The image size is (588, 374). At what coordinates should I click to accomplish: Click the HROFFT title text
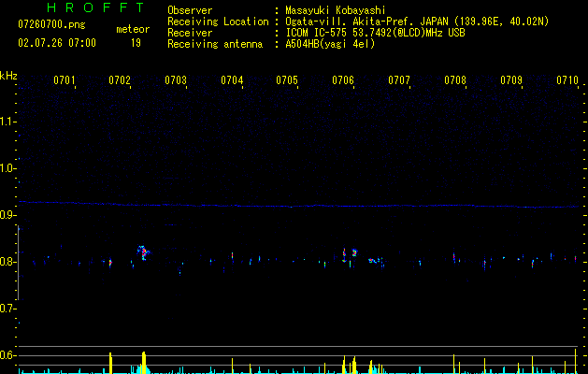click(96, 7)
